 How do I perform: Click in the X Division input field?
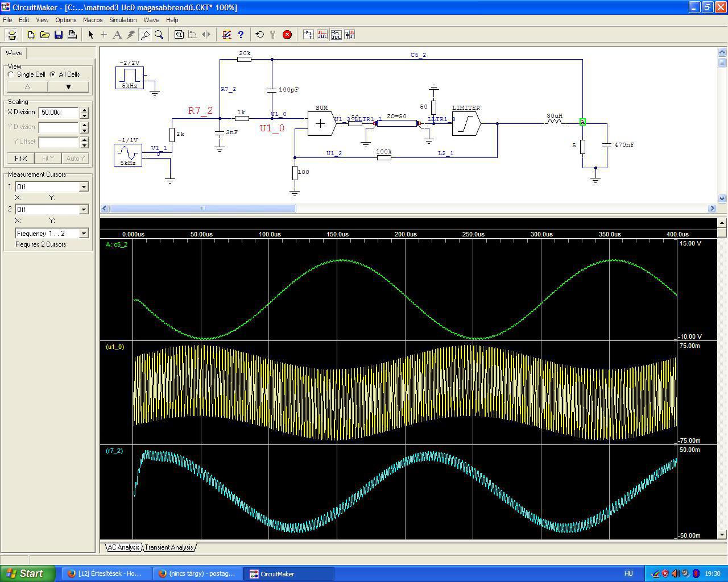(x=59, y=113)
